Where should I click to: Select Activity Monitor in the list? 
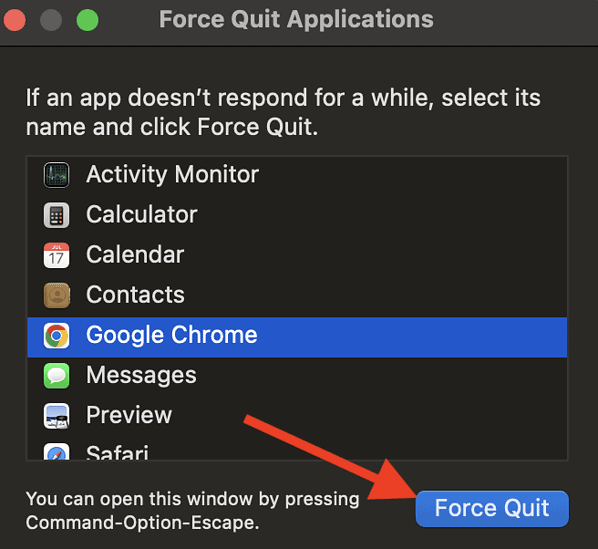297,175
